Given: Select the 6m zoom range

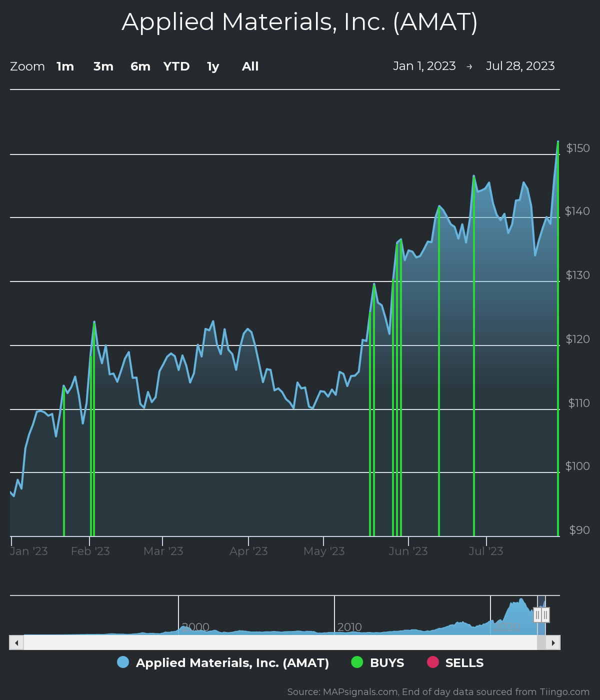Looking at the screenshot, I should [140, 66].
